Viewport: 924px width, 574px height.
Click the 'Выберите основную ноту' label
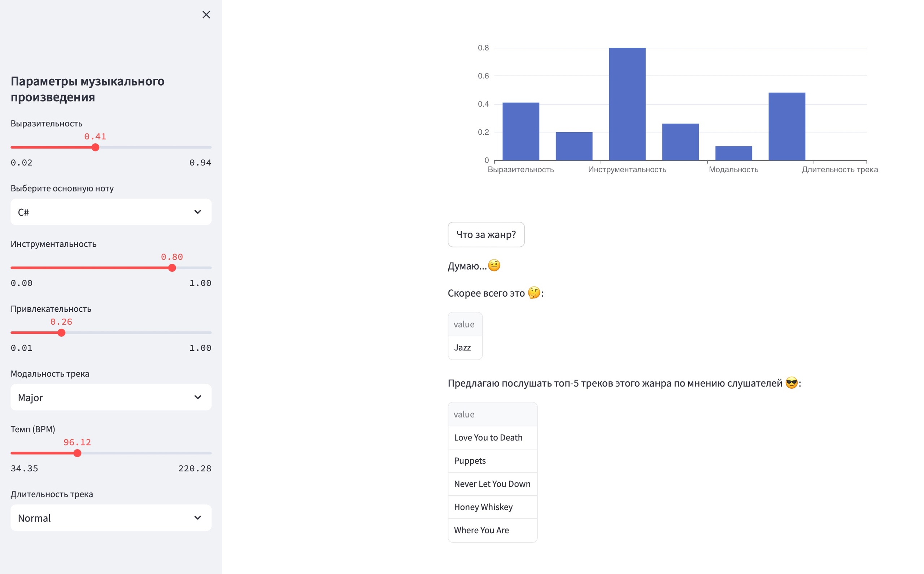[62, 188]
